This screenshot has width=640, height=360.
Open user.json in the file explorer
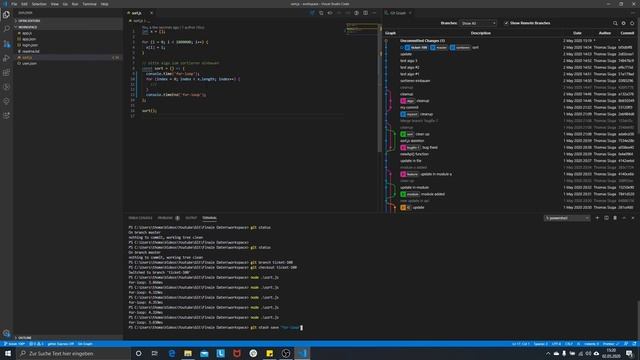pyautogui.click(x=68, y=64)
